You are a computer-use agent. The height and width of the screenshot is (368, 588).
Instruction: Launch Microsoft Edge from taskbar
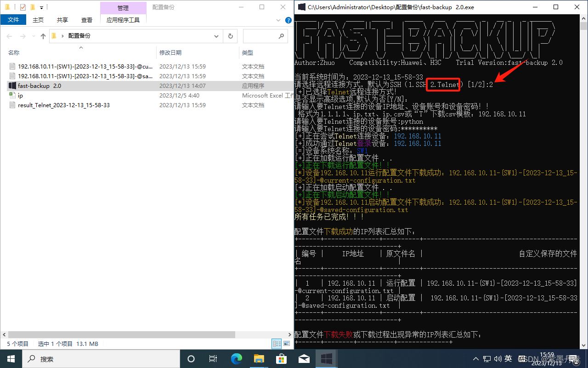pos(236,359)
